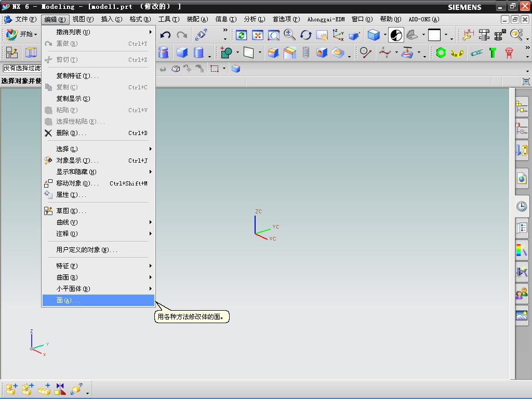This screenshot has height=399, width=532.
Task: Select the Zoom in/out magnifier tool
Action: point(289,35)
